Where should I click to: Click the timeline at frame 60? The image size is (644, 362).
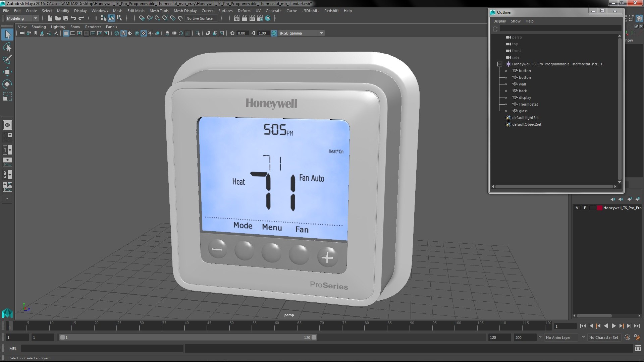pos(277,326)
